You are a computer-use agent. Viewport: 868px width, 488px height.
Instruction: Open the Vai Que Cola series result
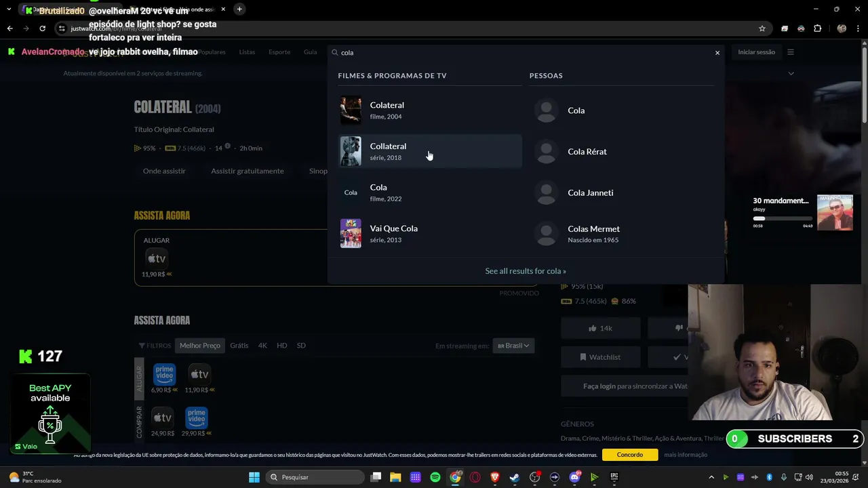430,234
